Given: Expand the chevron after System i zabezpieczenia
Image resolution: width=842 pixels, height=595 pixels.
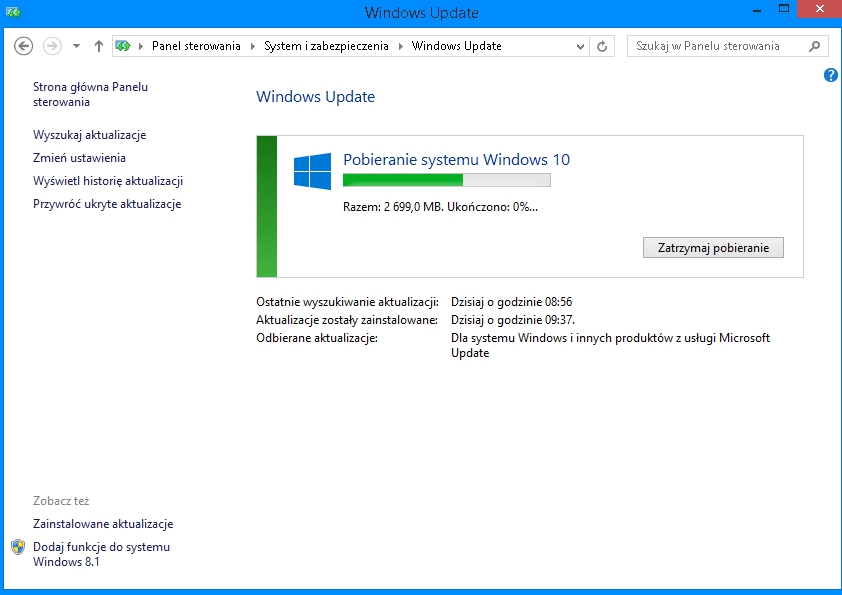Looking at the screenshot, I should coord(401,46).
